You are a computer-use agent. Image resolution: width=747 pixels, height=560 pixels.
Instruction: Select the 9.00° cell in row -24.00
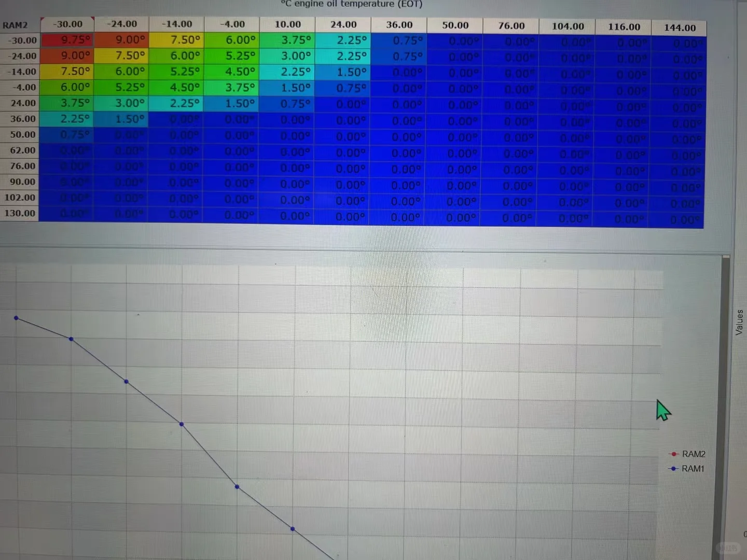point(67,55)
